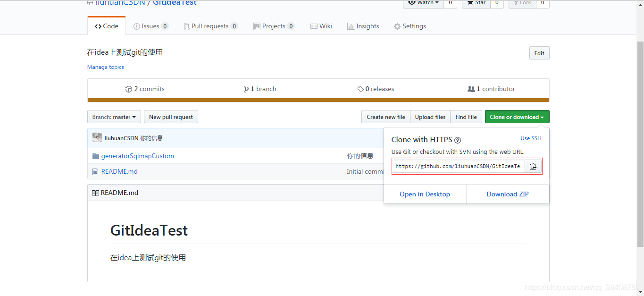The width and height of the screenshot is (644, 296).
Task: Click the clone URL text field
Action: (x=458, y=166)
